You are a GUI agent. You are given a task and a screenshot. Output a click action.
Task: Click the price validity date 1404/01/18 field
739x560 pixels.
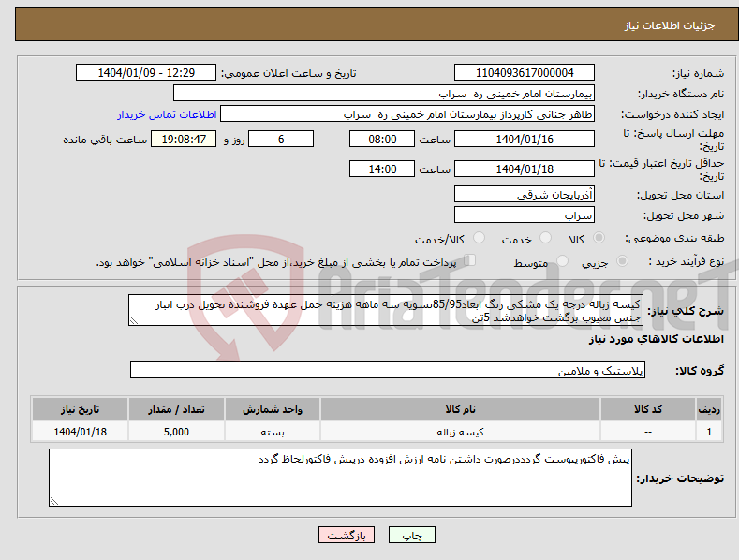pyautogui.click(x=525, y=169)
